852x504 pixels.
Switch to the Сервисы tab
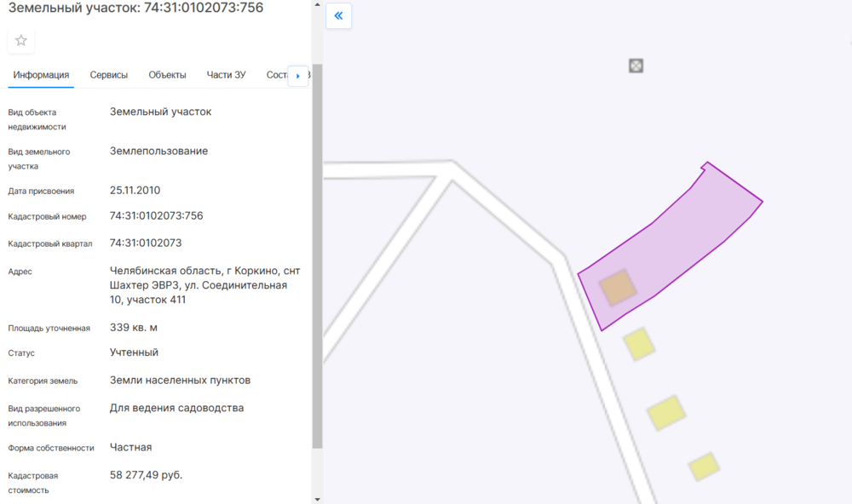(x=109, y=75)
